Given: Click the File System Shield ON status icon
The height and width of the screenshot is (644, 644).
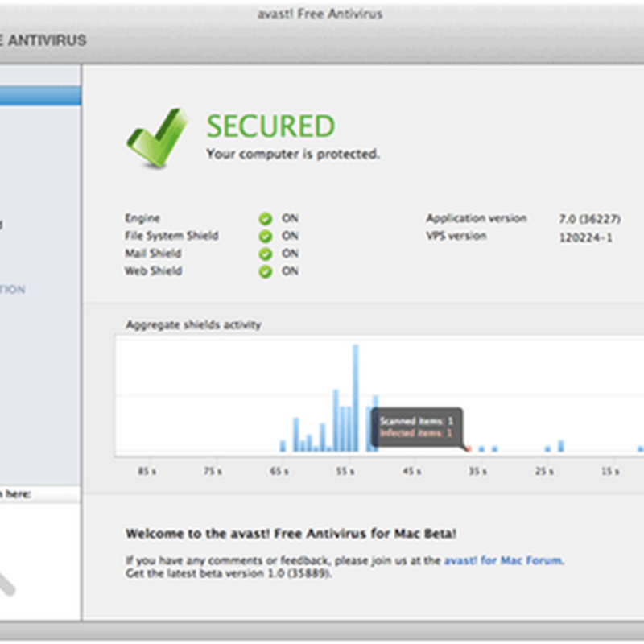Looking at the screenshot, I should point(266,236).
